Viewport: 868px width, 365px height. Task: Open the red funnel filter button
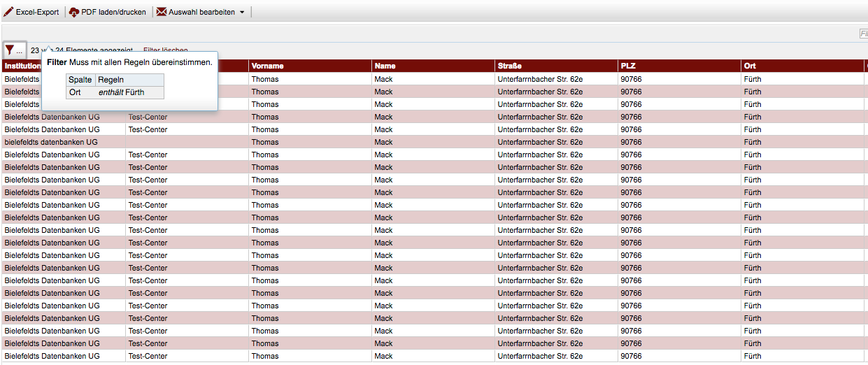click(10, 50)
